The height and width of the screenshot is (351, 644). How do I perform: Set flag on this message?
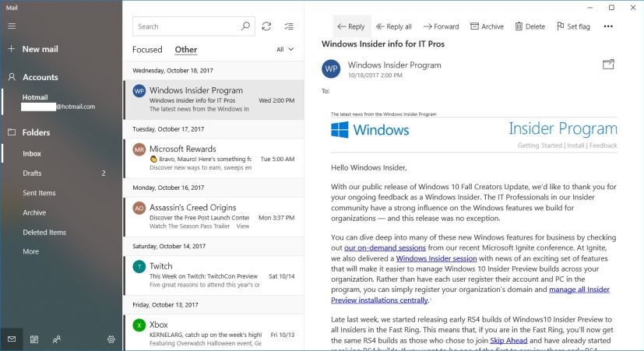point(573,26)
